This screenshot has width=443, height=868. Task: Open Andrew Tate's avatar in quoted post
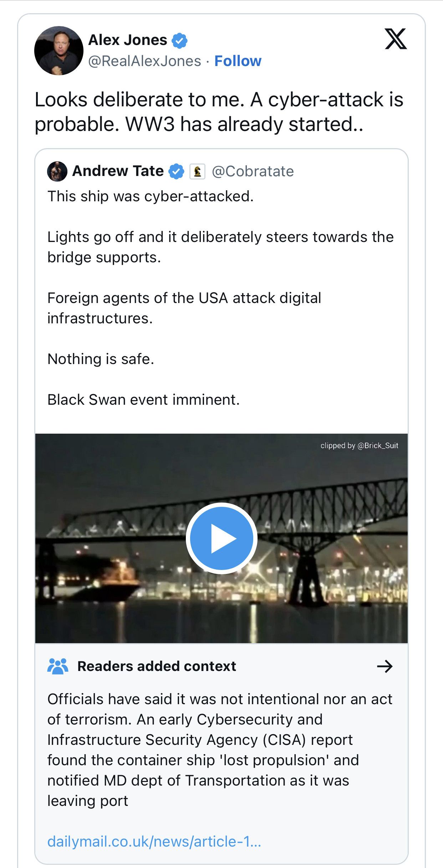click(x=57, y=171)
